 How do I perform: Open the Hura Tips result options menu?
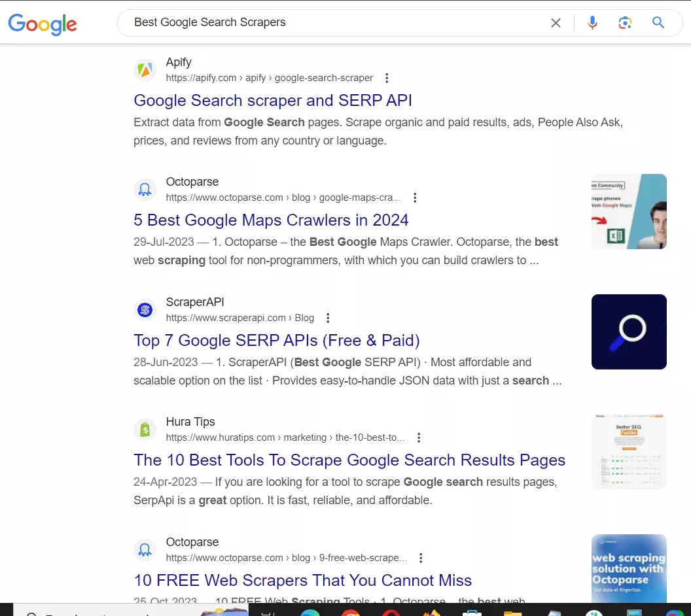click(x=419, y=437)
